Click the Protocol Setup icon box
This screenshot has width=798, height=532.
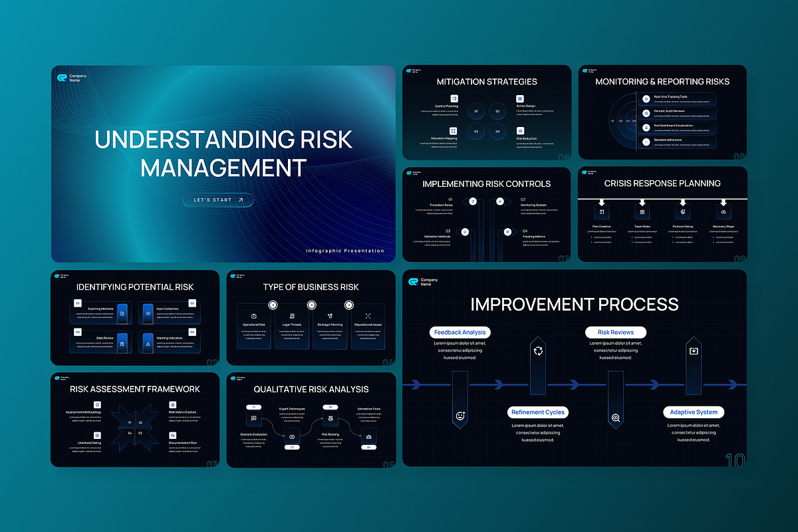click(x=682, y=212)
